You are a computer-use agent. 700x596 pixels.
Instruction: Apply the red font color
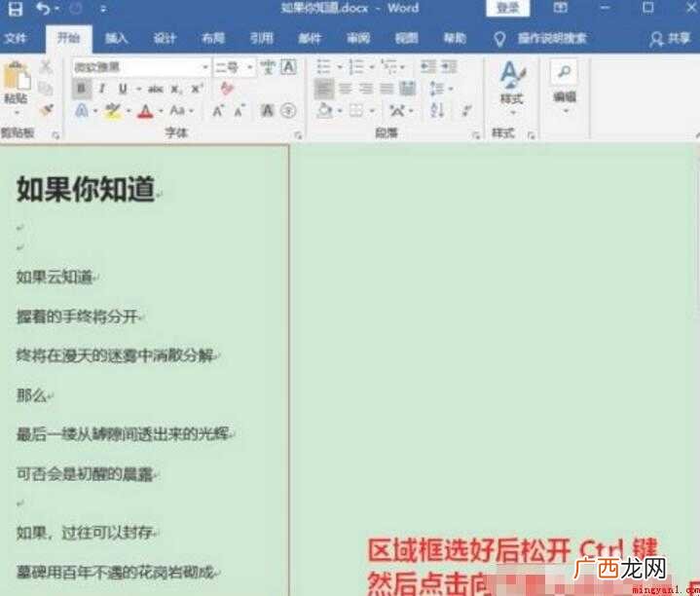pyautogui.click(x=145, y=111)
